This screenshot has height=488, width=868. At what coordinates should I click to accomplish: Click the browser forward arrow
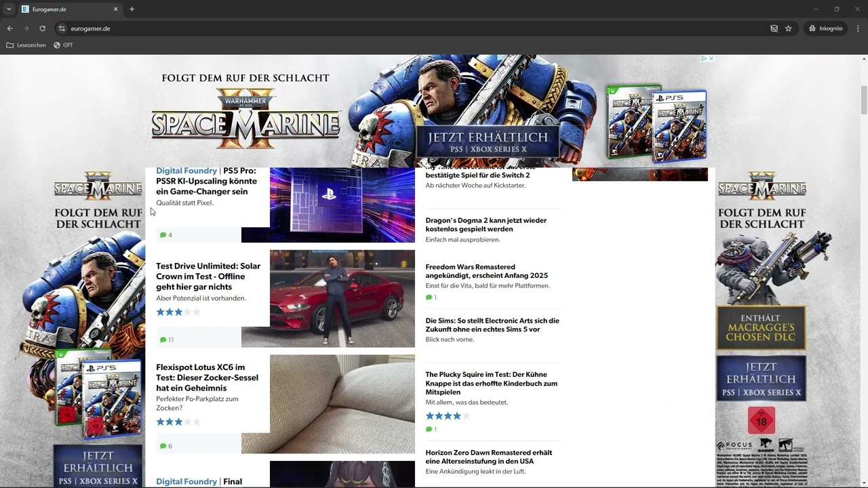tap(26, 28)
